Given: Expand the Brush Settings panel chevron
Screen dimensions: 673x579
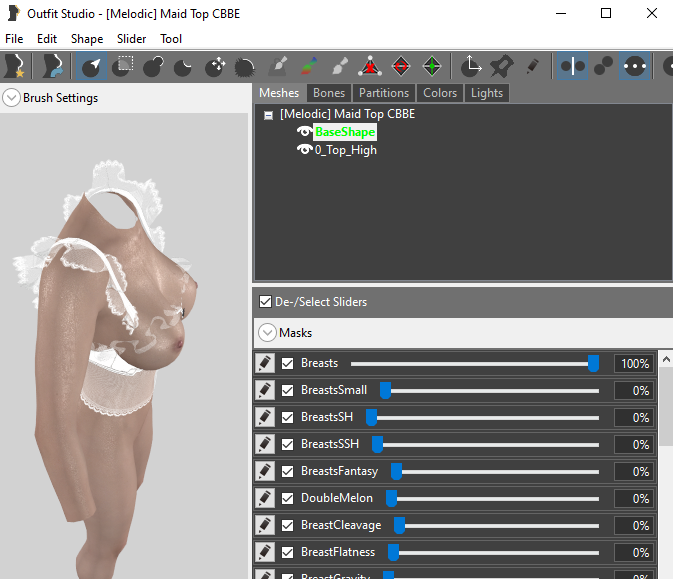Looking at the screenshot, I should coord(12,98).
